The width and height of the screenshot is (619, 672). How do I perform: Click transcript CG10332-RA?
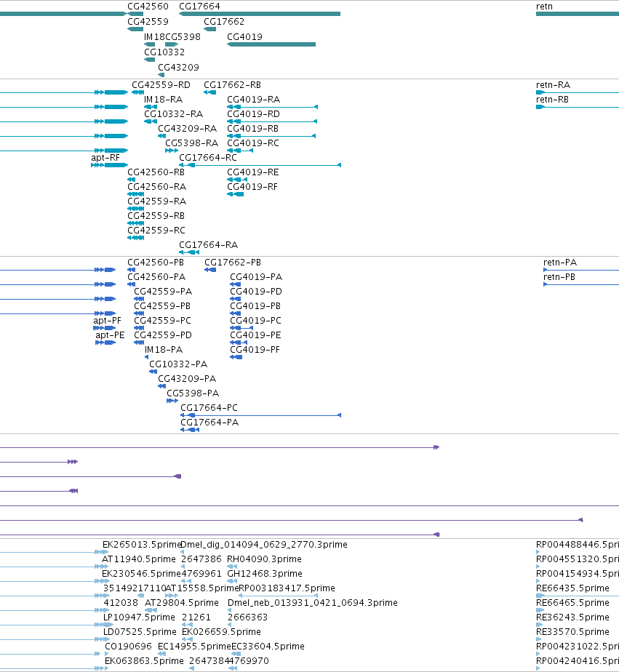tap(173, 114)
